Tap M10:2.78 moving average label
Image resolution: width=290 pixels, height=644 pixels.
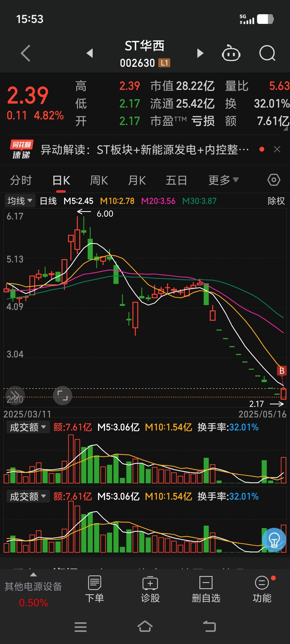tap(117, 201)
